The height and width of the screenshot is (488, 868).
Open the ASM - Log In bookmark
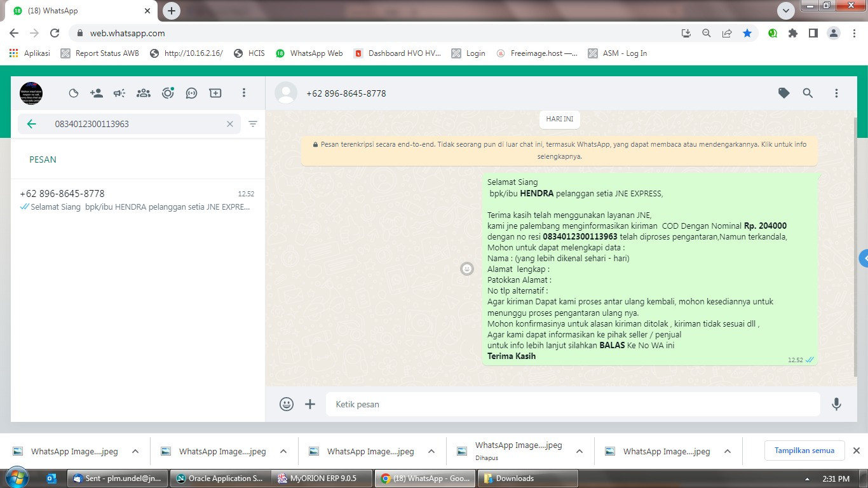[618, 53]
